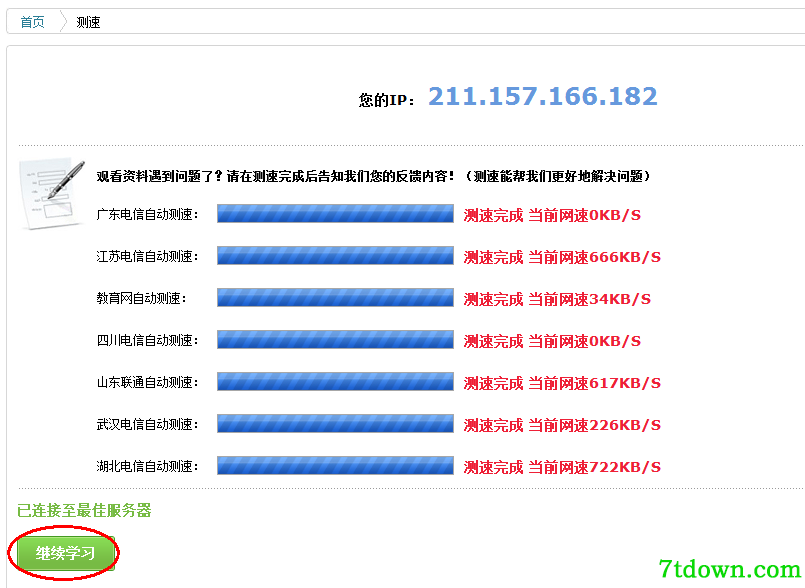Click the 江苏电信自动测速 progress bar
805x588 pixels.
[x=335, y=256]
